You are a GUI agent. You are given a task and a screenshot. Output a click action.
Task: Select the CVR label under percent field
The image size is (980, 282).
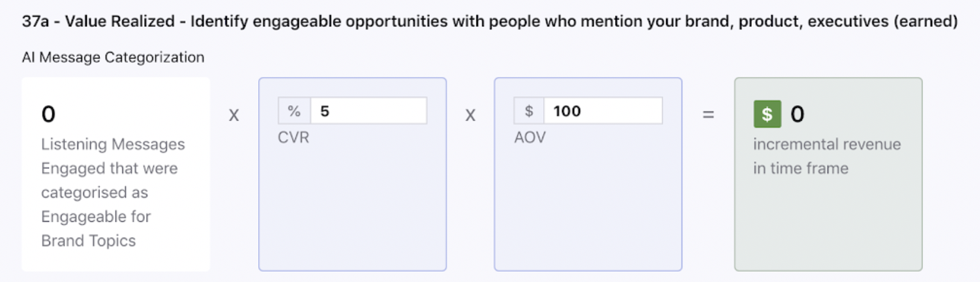point(293,137)
